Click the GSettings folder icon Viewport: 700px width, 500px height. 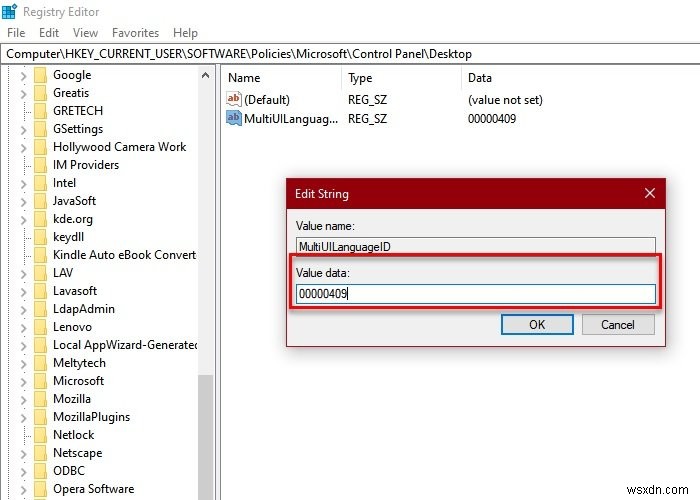point(40,129)
